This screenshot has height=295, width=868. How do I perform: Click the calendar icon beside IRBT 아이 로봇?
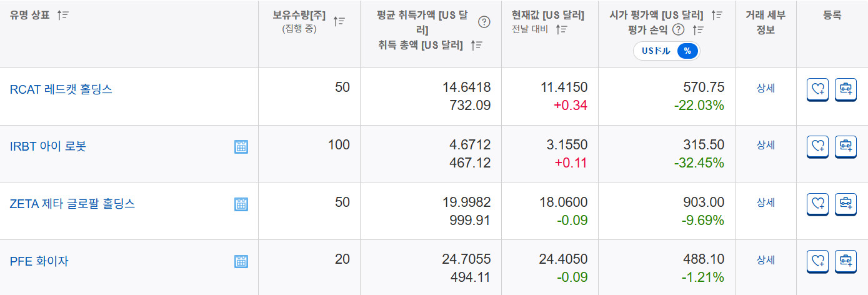(x=241, y=147)
